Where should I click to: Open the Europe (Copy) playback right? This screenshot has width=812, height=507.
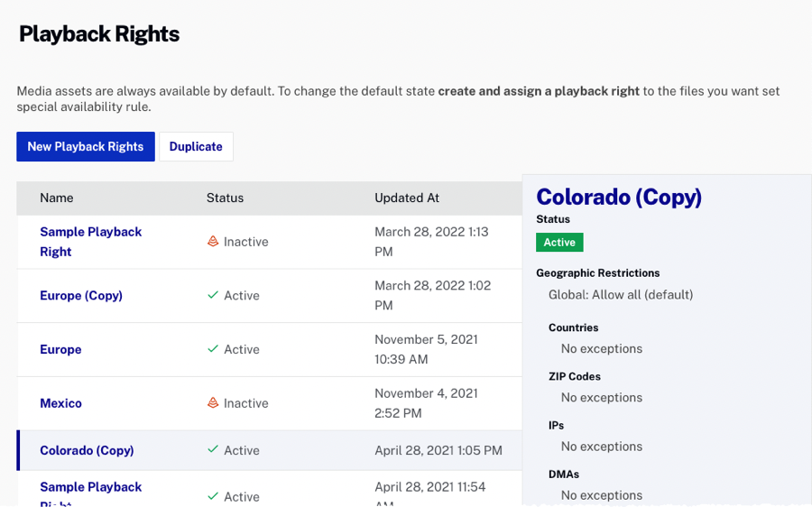(x=81, y=296)
